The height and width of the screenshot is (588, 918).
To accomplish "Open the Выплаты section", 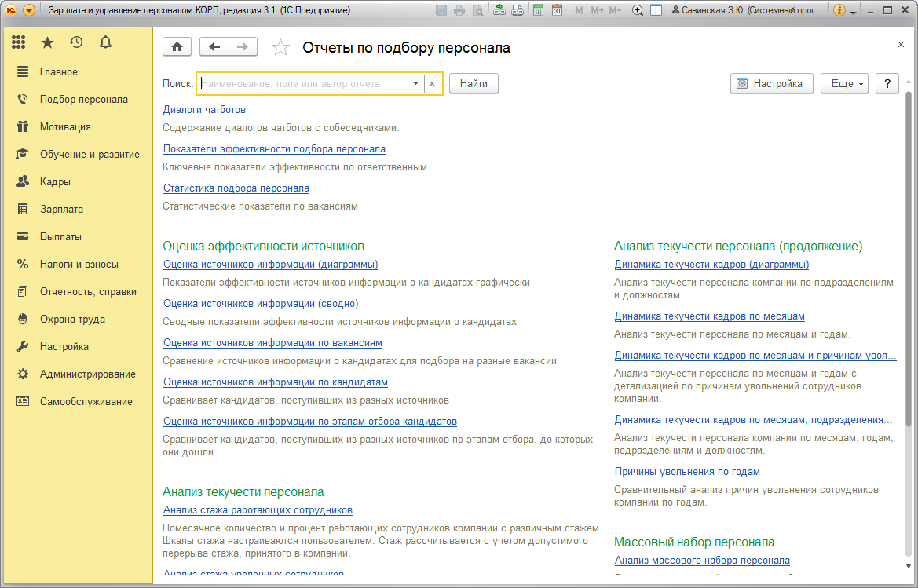I will 78,237.
